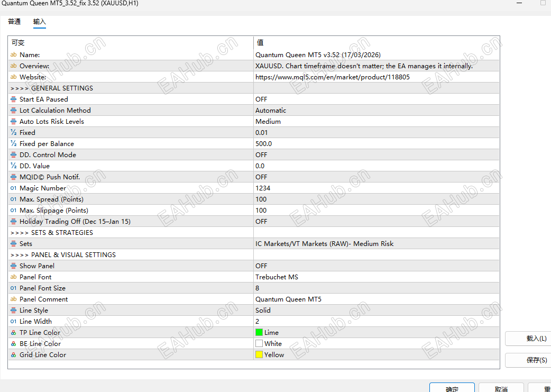Switch to the 普通 tab
Screen dimensions: 551x392
pos(14,22)
